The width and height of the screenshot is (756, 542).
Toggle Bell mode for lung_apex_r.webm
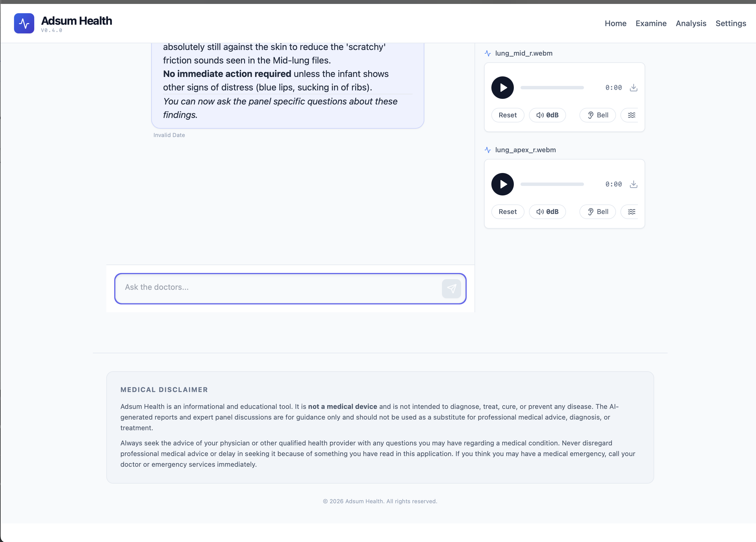[x=597, y=212]
